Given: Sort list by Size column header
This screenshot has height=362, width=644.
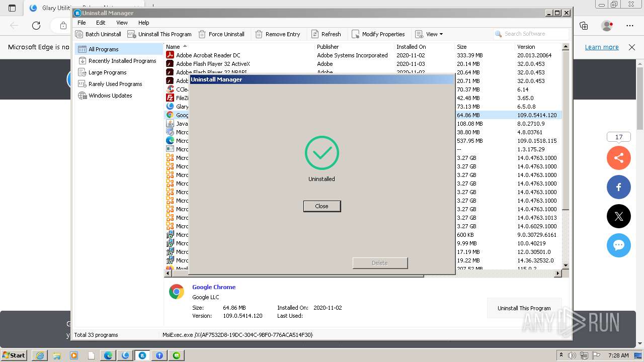Looking at the screenshot, I should coord(485,47).
